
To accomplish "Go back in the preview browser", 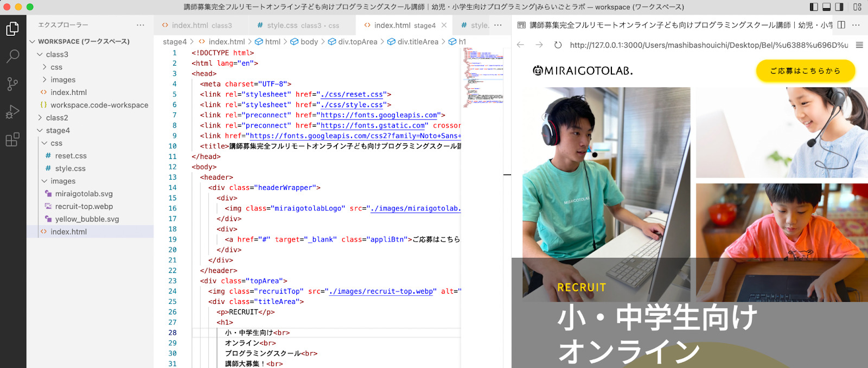I will [x=521, y=45].
